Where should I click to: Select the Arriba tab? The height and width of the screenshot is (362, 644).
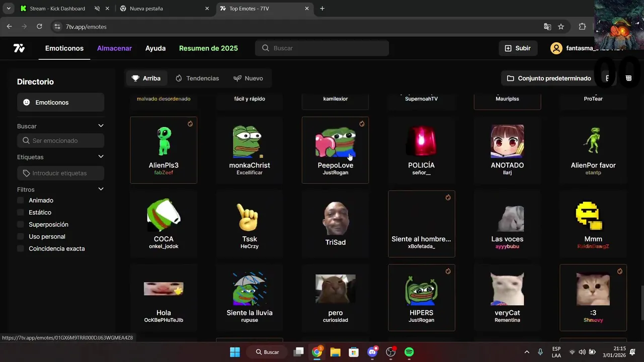pos(146,78)
